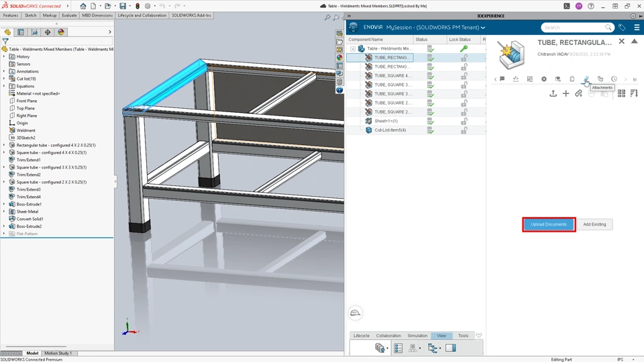Click the Comments speech bubble icon
This screenshot has height=362, width=644.
[x=502, y=79]
